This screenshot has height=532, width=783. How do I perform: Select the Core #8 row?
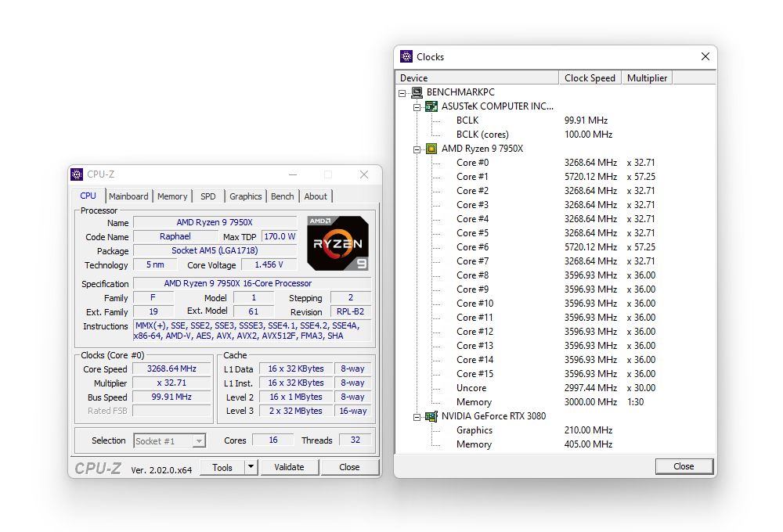tap(556, 275)
